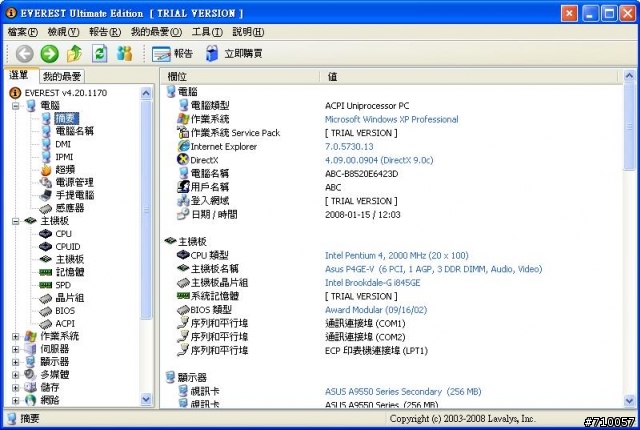Collapse the 電腦 tree node
This screenshot has width=640, height=430.
point(16,106)
